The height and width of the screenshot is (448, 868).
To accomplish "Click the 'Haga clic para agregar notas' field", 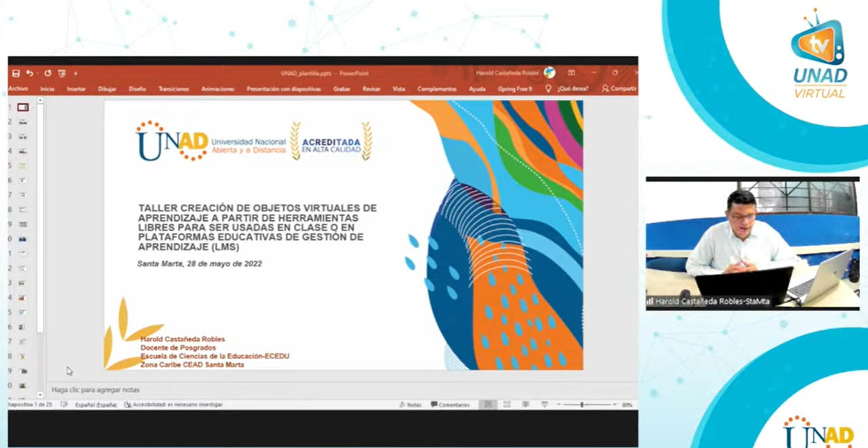I will (342, 390).
